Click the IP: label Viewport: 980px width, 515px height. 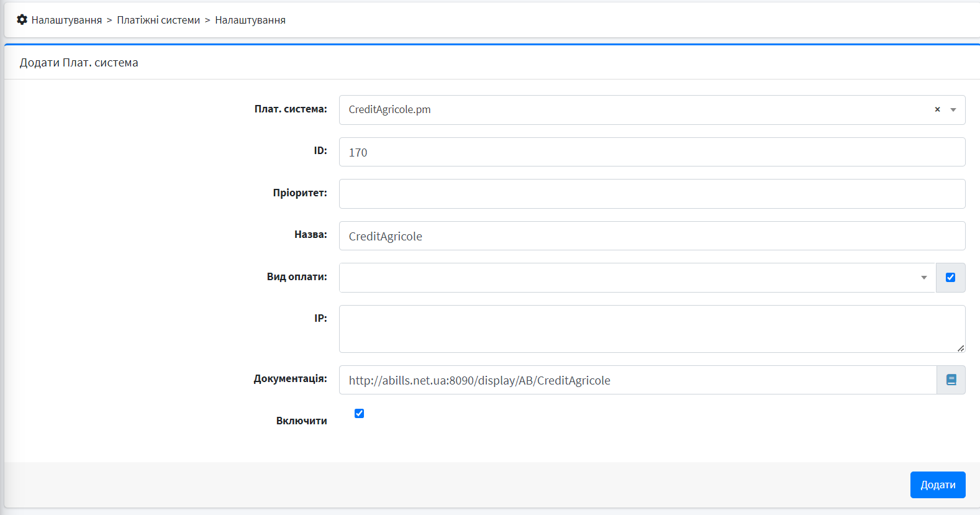click(320, 318)
